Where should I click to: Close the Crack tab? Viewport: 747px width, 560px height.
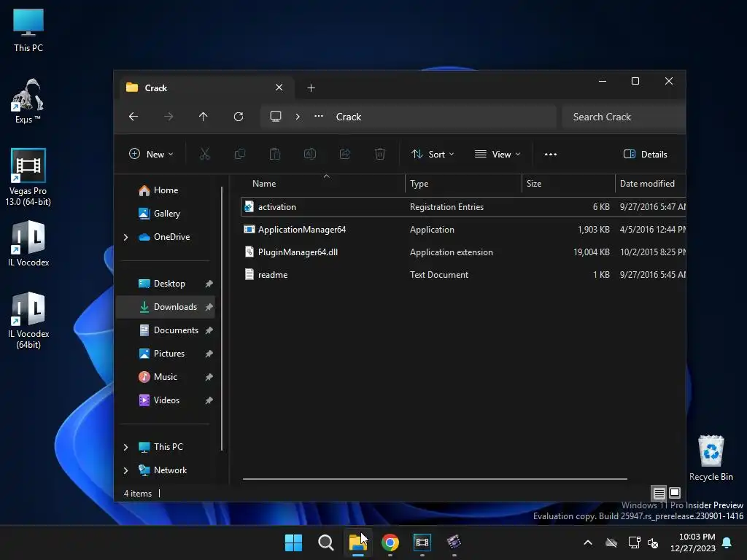point(279,87)
